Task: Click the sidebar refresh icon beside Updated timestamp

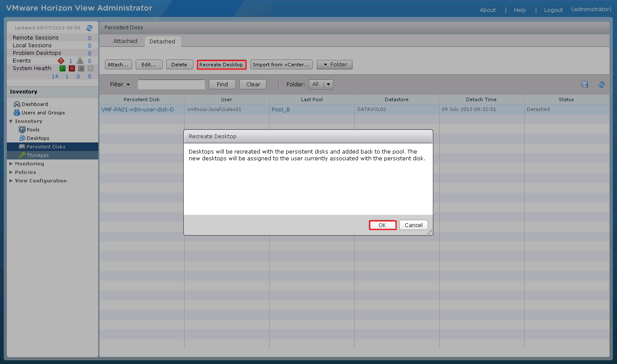Action: click(89, 28)
